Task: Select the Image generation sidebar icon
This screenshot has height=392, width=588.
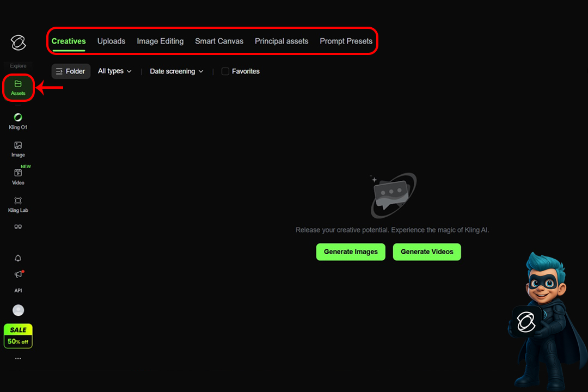Action: [x=18, y=149]
